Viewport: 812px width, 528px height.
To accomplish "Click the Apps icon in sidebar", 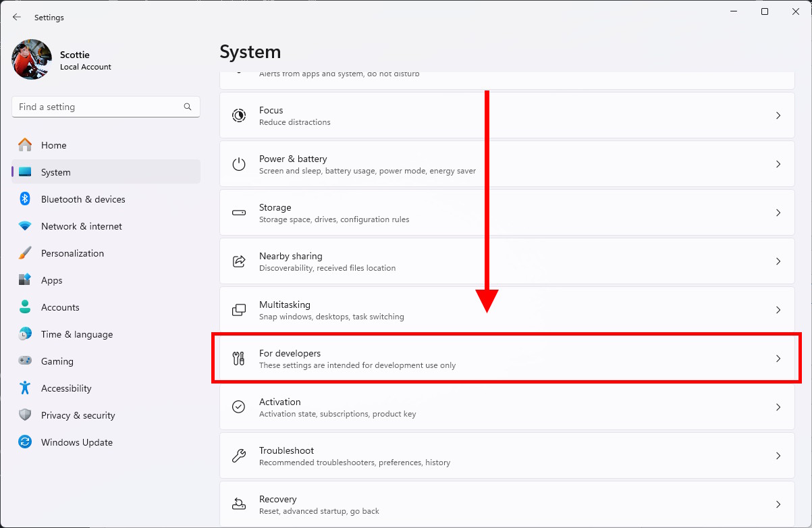I will [25, 280].
